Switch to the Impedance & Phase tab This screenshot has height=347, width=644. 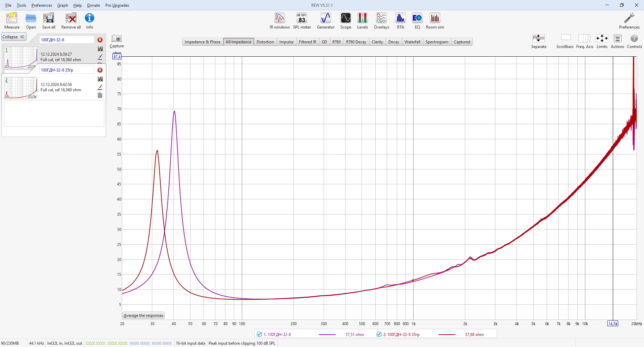coord(203,42)
